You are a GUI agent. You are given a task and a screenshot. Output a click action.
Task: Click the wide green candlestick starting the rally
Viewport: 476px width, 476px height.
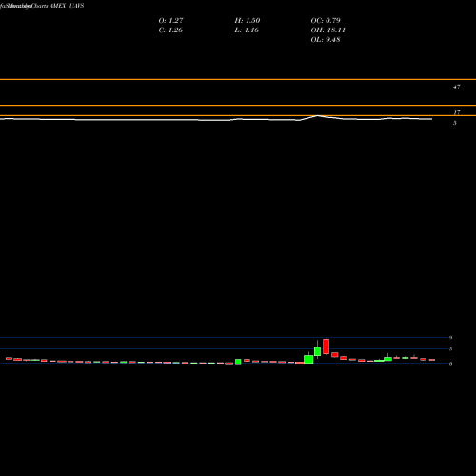308,359
